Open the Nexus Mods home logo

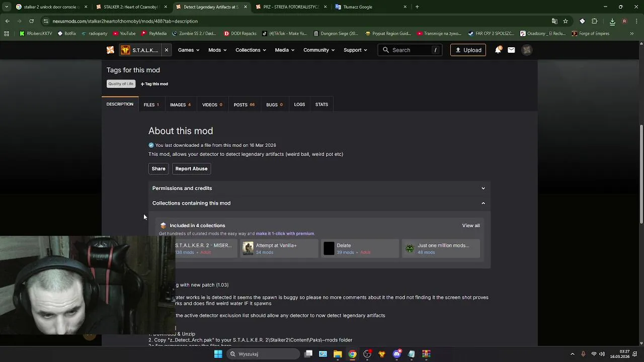110,50
